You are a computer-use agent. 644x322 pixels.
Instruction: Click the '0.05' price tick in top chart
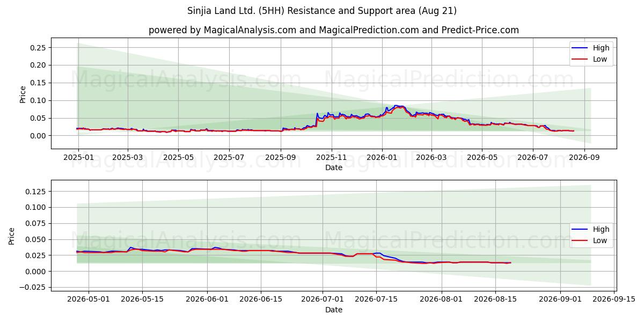(x=39, y=118)
